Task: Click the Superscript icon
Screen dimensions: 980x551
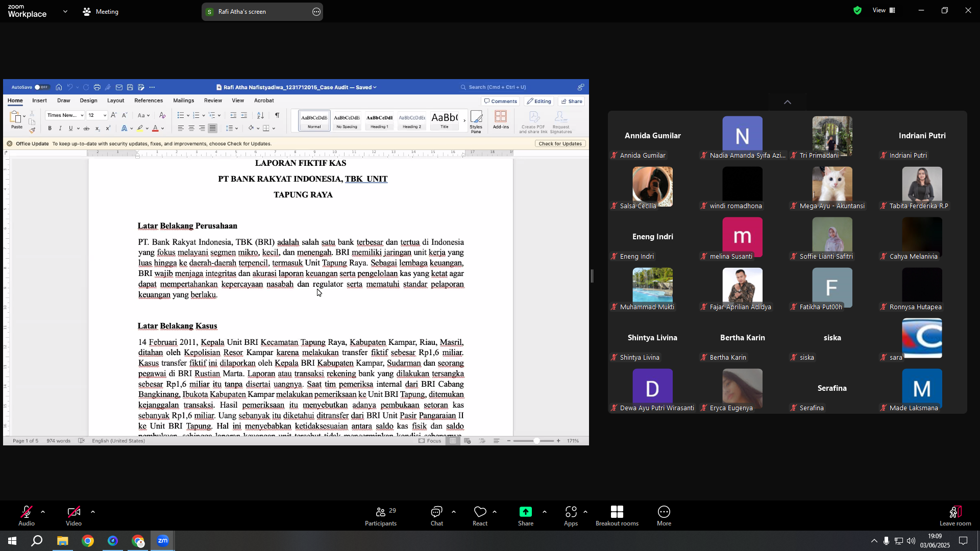Action: click(x=108, y=129)
